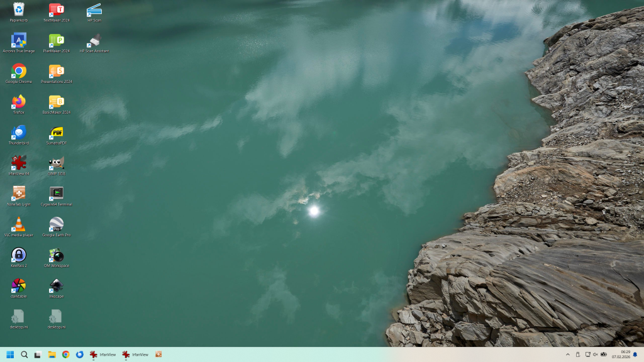Click the Acronis True Image shortcut
Image resolution: width=644 pixels, height=362 pixels.
[x=19, y=40]
